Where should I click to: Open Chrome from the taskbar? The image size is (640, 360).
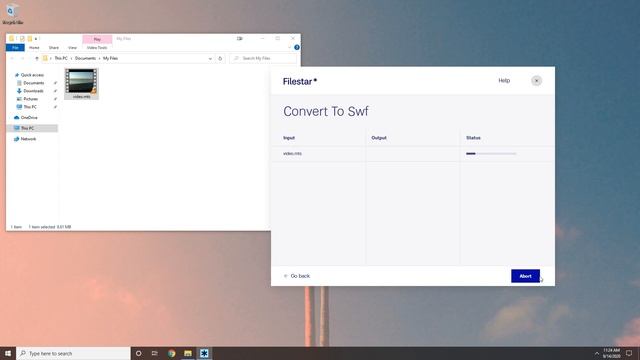pyautogui.click(x=171, y=353)
